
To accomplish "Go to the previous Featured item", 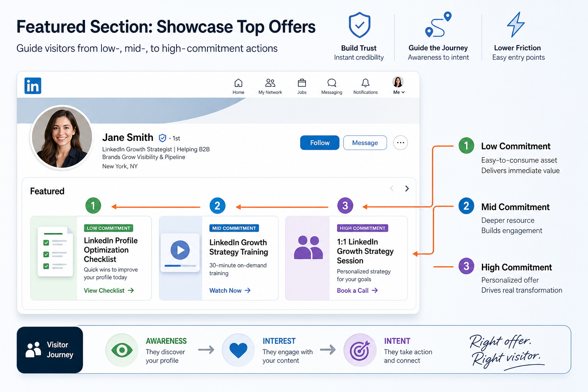I will (x=392, y=188).
